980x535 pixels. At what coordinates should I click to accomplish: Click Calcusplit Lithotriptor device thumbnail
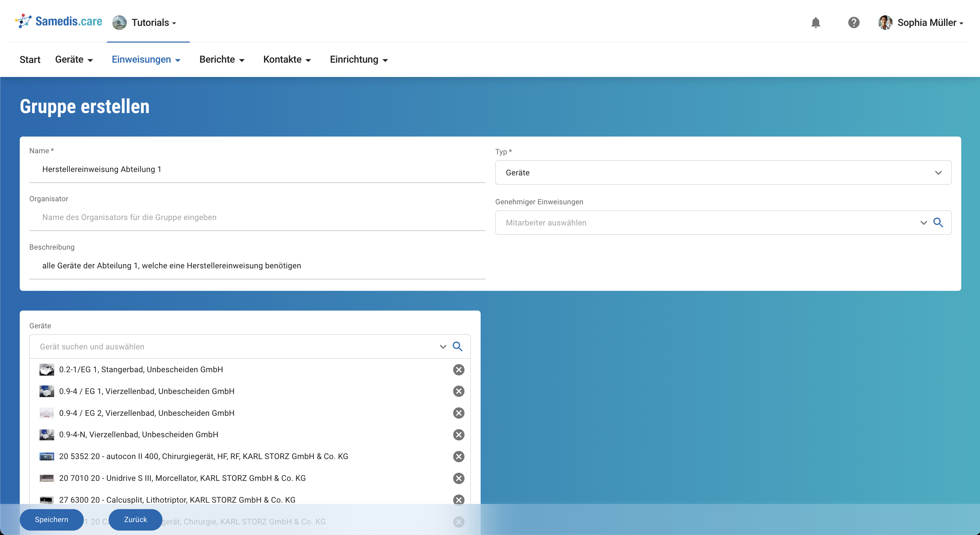click(x=46, y=500)
